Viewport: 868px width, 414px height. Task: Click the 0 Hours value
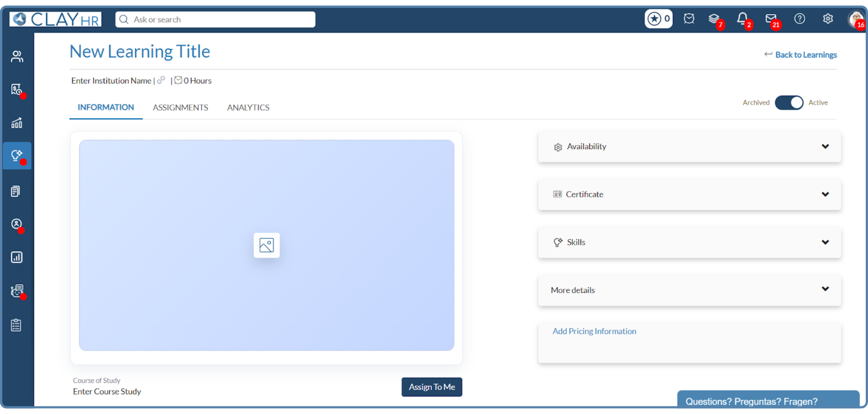[197, 81]
